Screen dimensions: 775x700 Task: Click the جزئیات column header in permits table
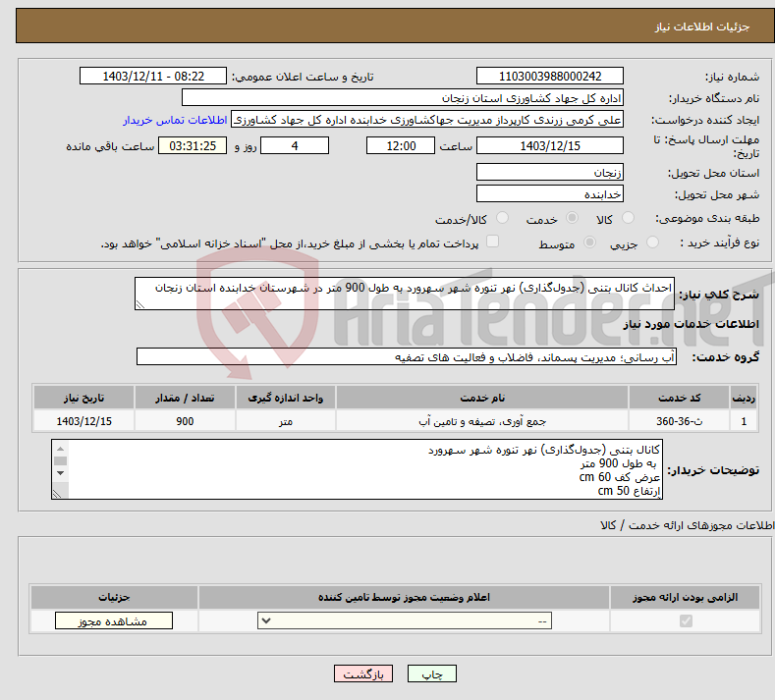coord(114,597)
